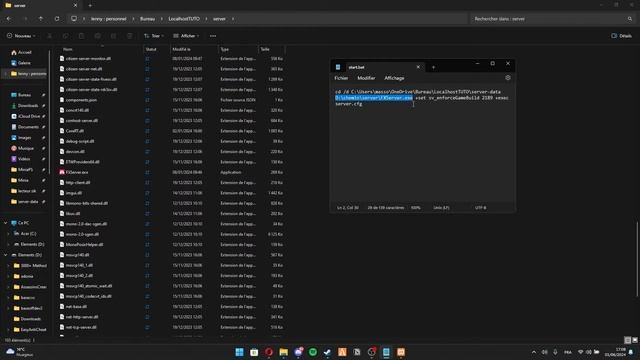The width and height of the screenshot is (640, 360).
Task: Refresh the server folder view
Action: 57,19
